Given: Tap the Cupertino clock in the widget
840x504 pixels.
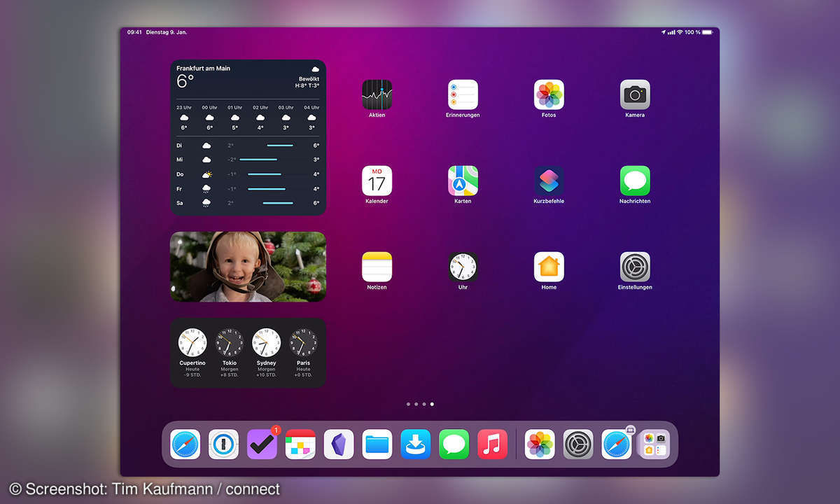Looking at the screenshot, I should tap(192, 343).
